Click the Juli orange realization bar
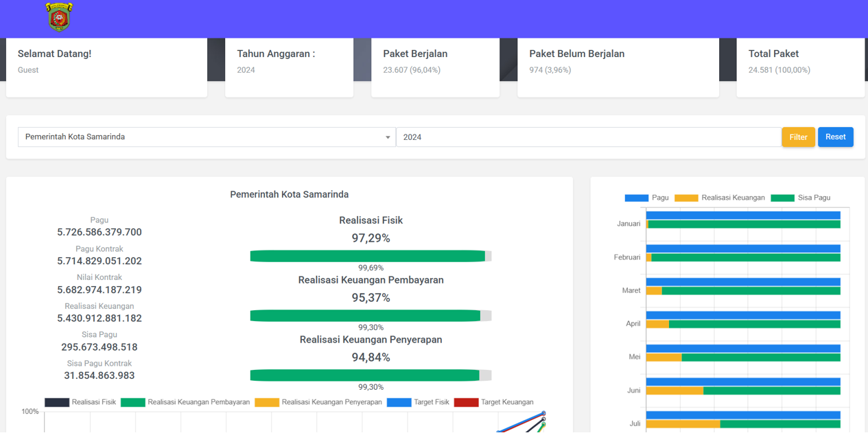The height and width of the screenshot is (444, 868). (683, 424)
